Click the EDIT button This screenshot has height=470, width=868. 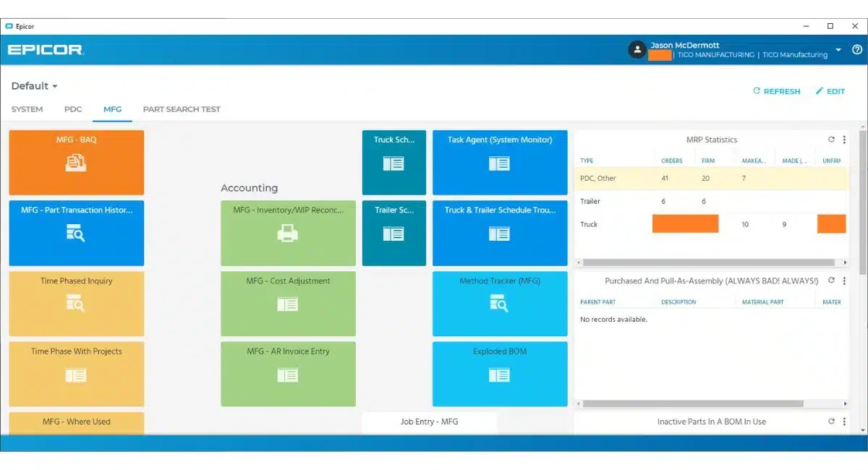pos(830,91)
